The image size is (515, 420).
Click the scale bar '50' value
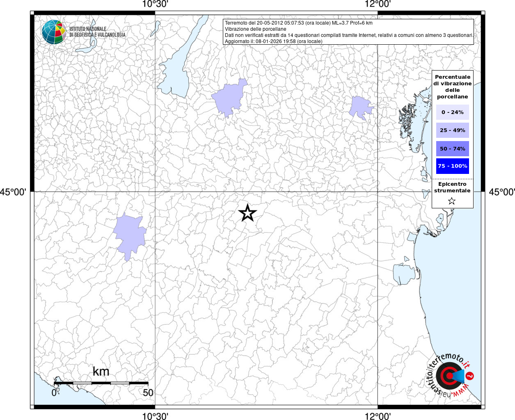click(x=148, y=393)
